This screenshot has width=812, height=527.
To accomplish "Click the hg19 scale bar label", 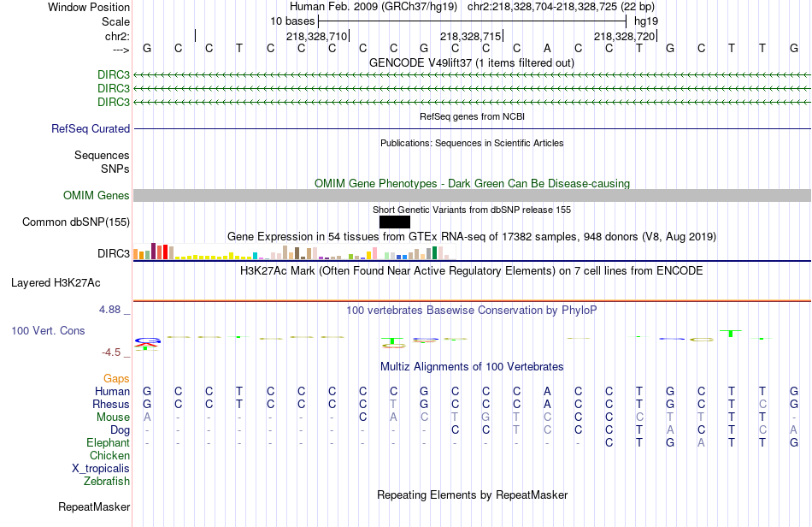I will click(x=646, y=21).
